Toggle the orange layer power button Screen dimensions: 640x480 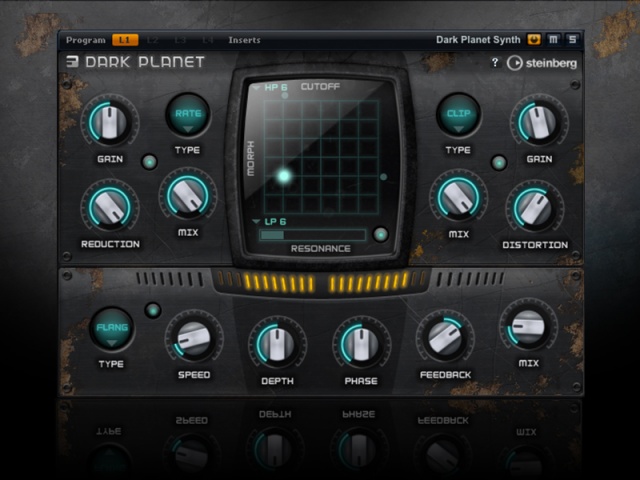click(534, 40)
